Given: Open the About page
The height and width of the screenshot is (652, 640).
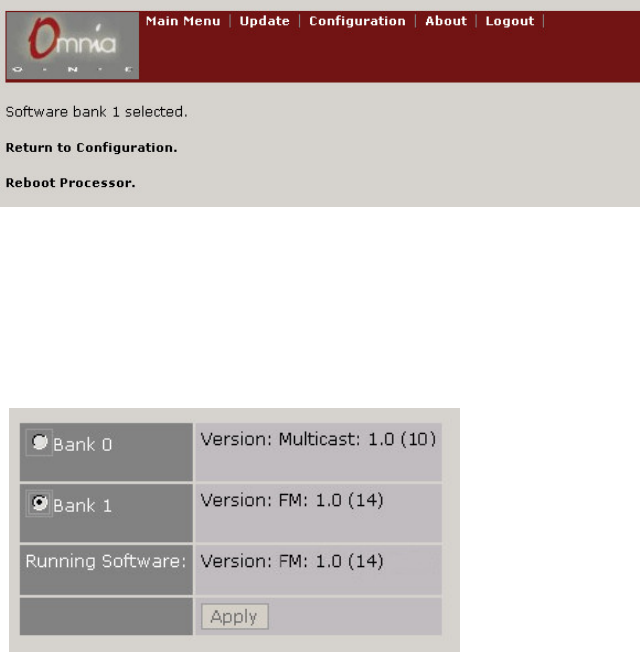Looking at the screenshot, I should 446,21.
